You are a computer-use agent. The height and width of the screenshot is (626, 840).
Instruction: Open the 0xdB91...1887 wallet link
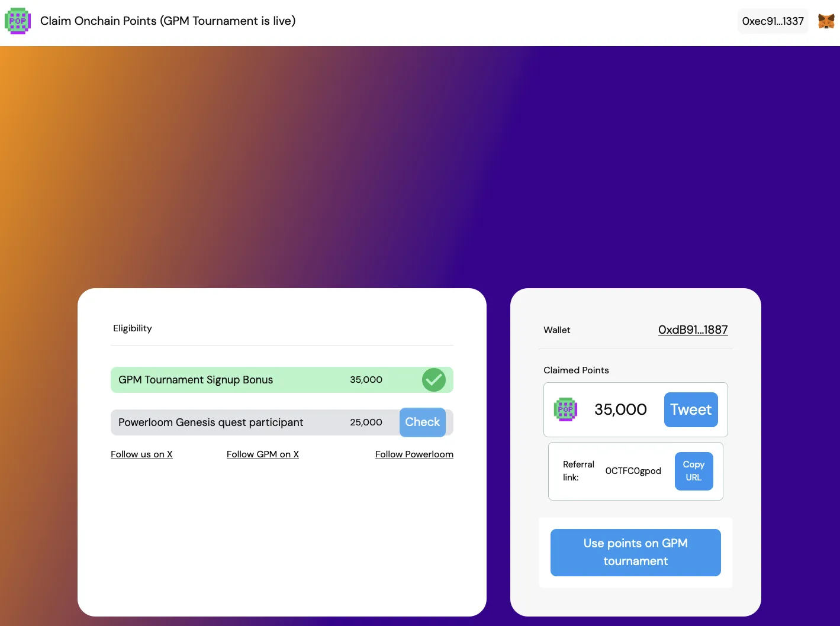693,330
